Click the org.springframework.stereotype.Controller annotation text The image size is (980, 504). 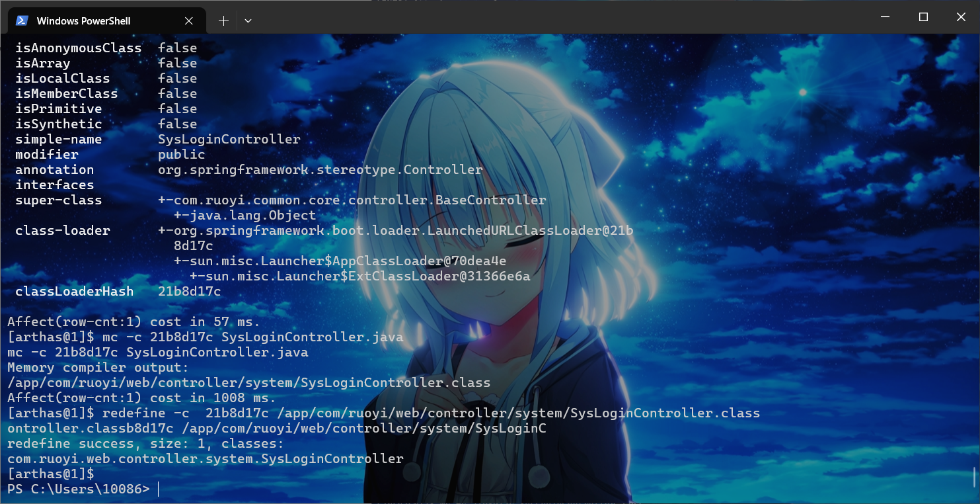(320, 170)
